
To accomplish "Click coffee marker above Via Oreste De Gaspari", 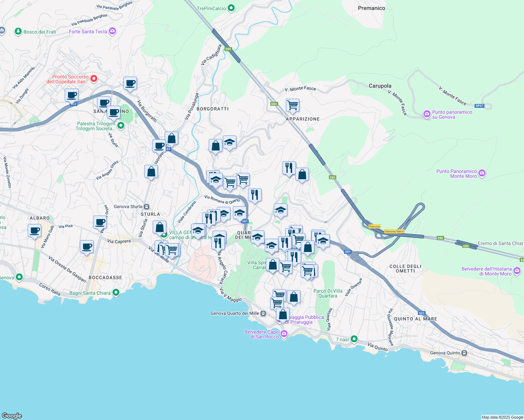I will click(x=87, y=247).
